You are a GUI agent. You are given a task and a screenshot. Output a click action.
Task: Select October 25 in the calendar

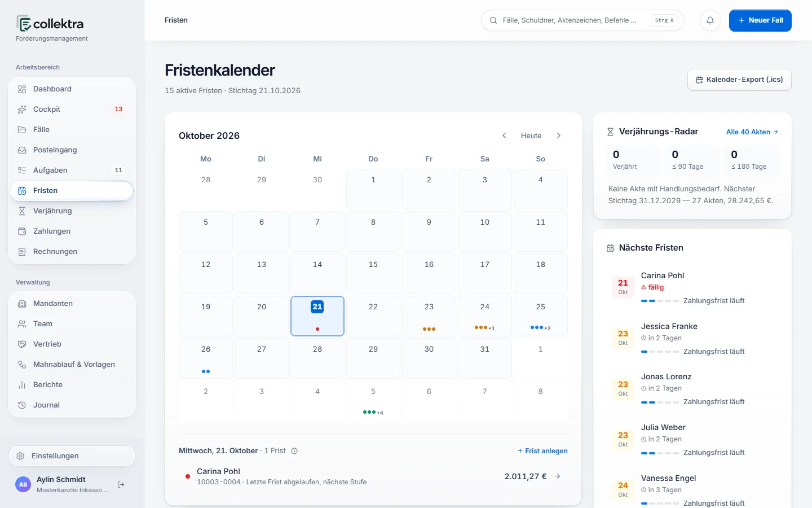tap(541, 316)
